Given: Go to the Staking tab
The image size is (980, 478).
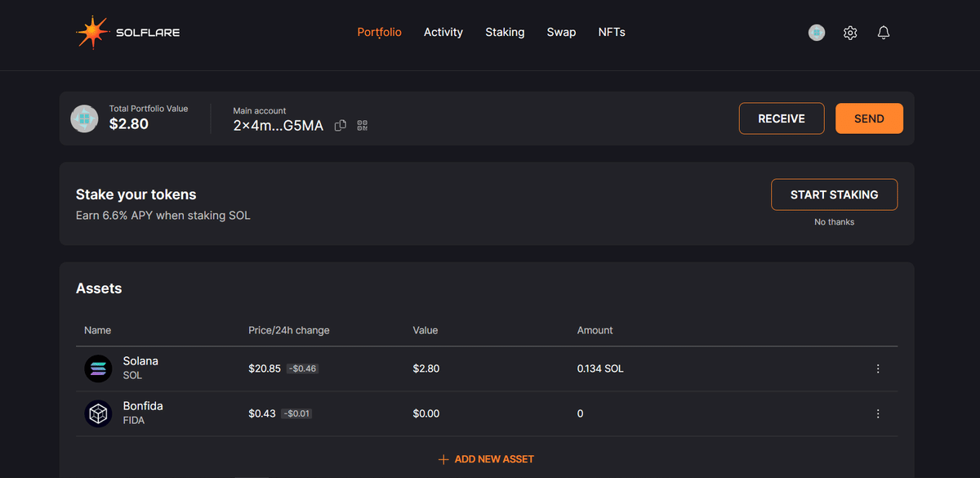Looking at the screenshot, I should point(505,33).
